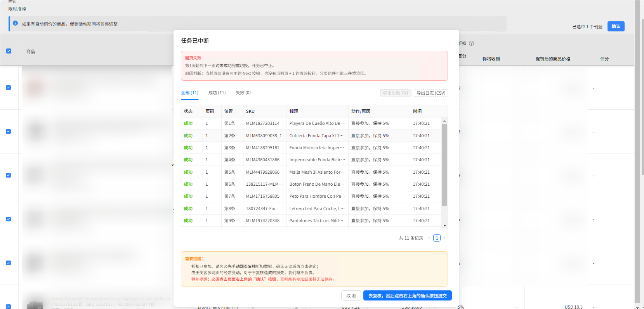Image resolution: width=644 pixels, height=309 pixels.
Task: Click the info icon in the notice banner
Action: (16, 23)
